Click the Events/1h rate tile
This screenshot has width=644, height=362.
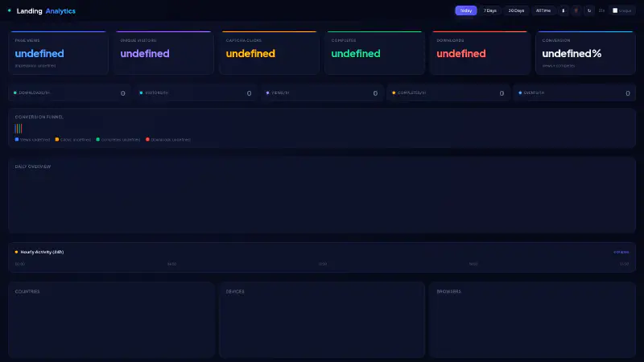tap(574, 93)
